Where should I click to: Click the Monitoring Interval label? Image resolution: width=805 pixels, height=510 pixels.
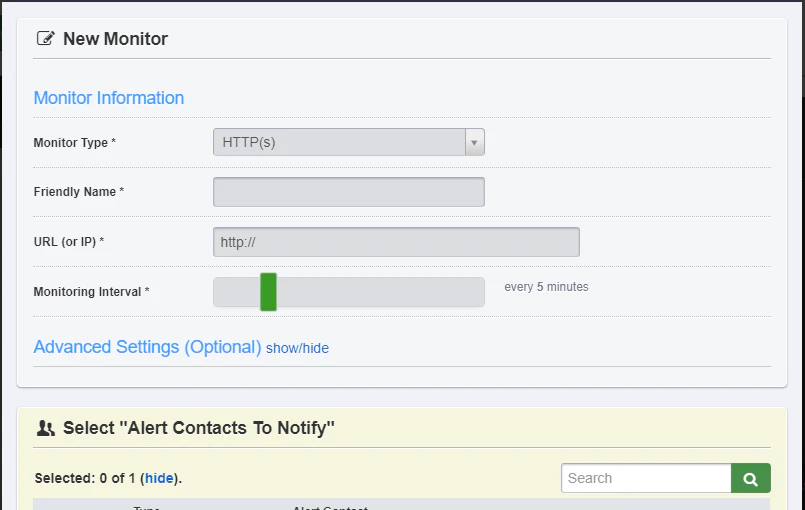tap(91, 292)
